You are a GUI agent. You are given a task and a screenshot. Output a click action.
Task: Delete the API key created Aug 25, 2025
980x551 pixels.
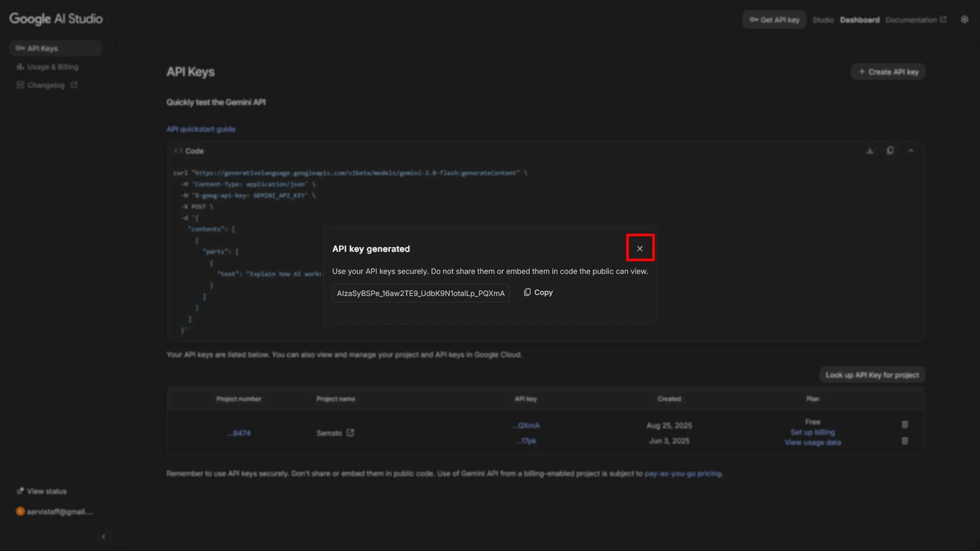tap(905, 424)
